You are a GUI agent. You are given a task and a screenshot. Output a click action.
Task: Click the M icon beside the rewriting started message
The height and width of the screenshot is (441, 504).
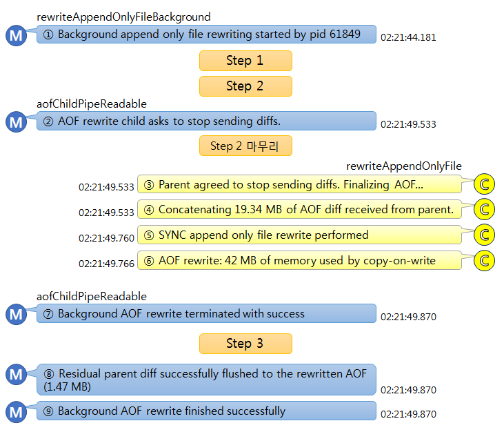(x=15, y=36)
